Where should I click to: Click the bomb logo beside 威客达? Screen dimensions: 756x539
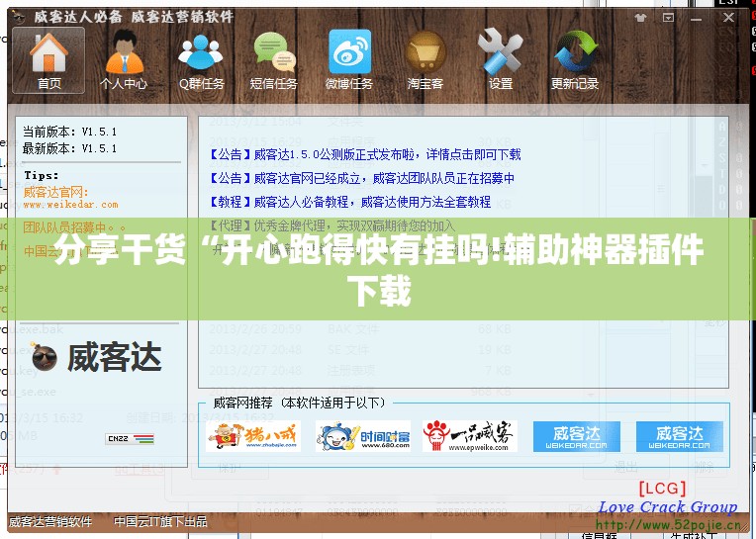point(44,357)
